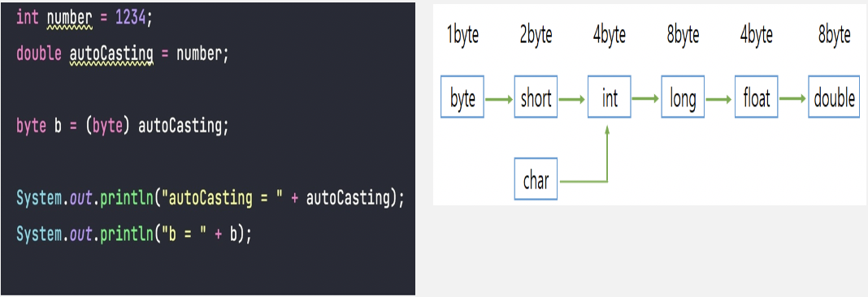868x297 pixels.
Task: Click the '8byte' label above double
Action: click(x=834, y=36)
